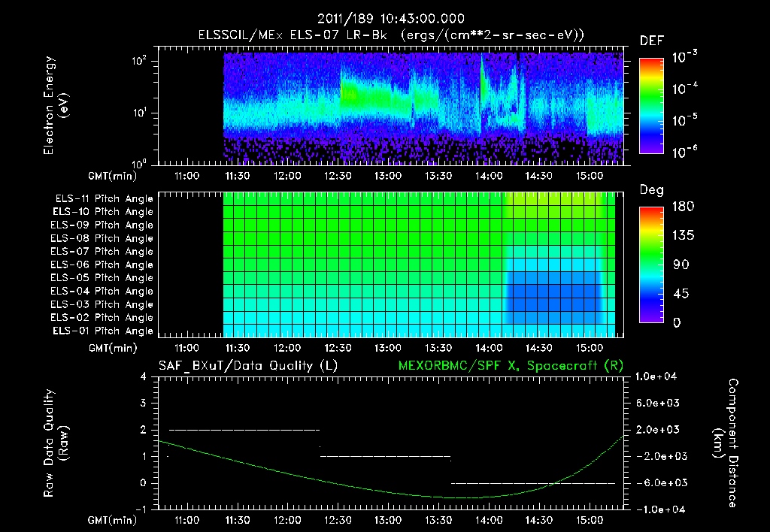Select ELS-01 Pitch Angle row label
Image resolution: width=770 pixels, height=532 pixels.
pos(103,331)
